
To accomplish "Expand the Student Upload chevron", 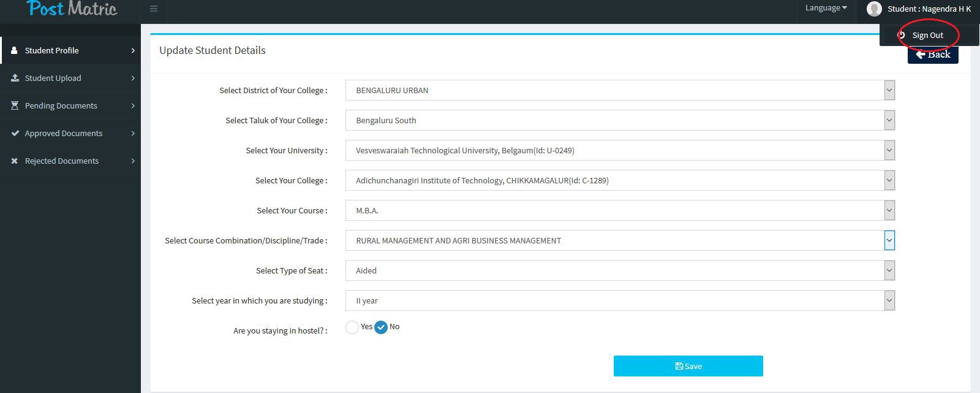I will 133,78.
